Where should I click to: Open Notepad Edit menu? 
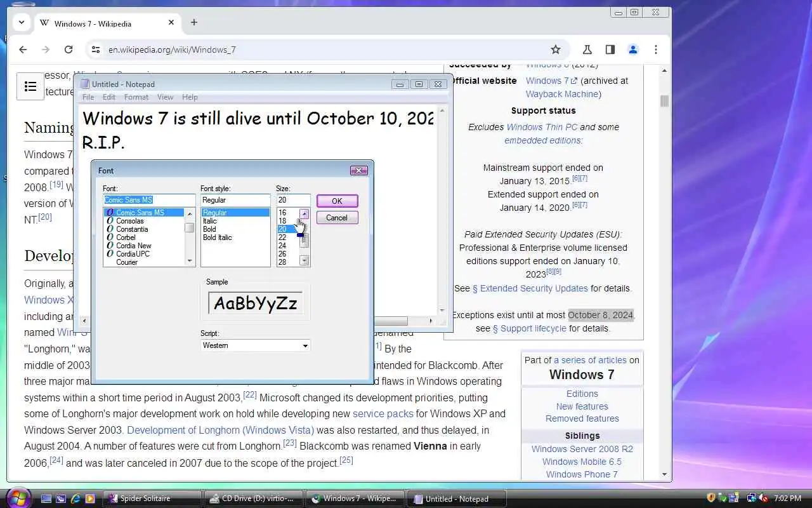(x=109, y=97)
